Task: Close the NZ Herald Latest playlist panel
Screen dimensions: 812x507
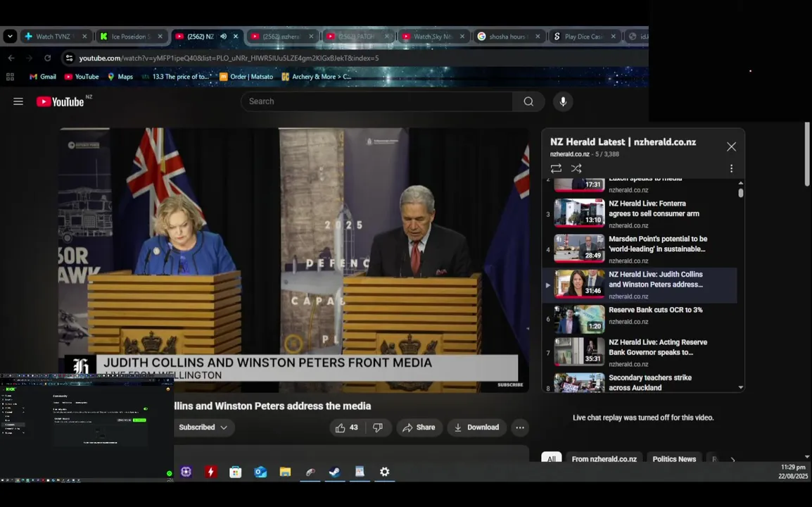Action: pyautogui.click(x=731, y=146)
